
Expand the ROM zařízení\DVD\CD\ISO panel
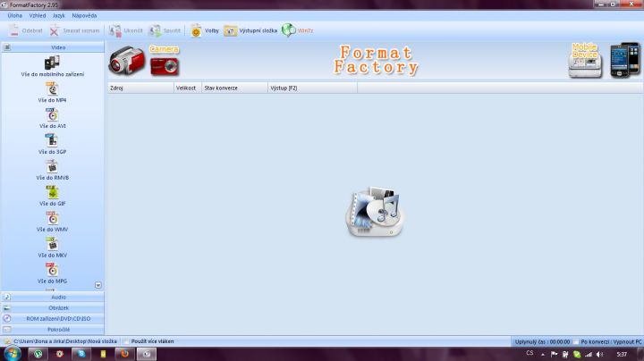click(53, 318)
